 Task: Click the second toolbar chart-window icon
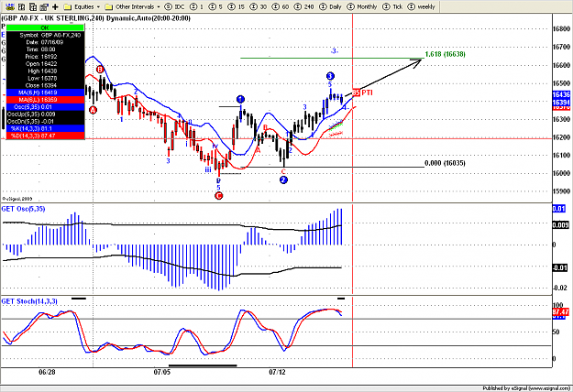22,6
